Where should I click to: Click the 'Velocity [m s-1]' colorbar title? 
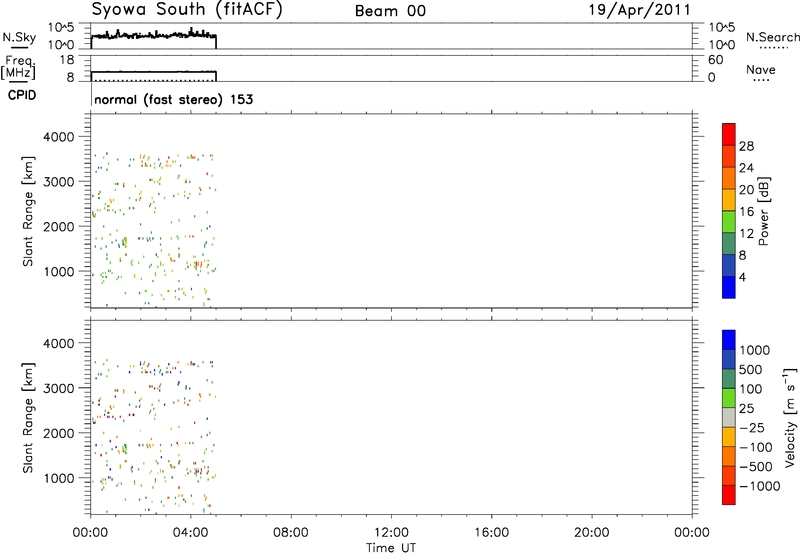[790, 417]
